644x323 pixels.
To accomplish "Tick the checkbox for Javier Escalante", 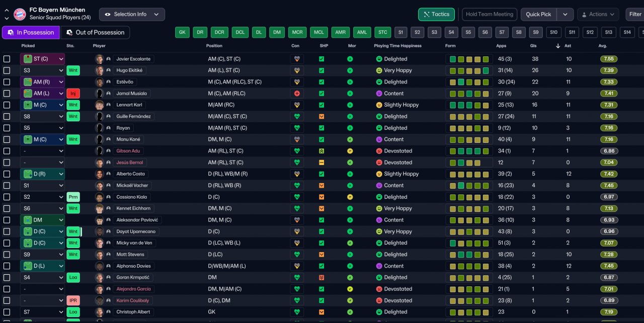I will [7, 59].
